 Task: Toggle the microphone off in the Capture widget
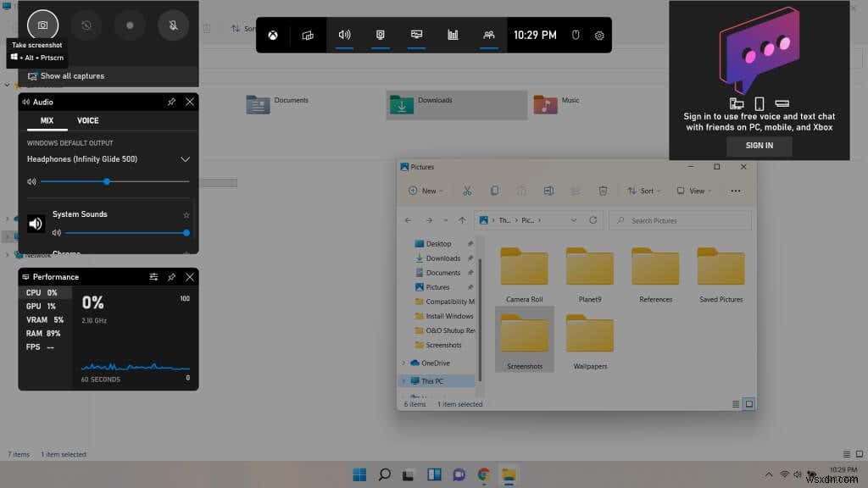pyautogui.click(x=173, y=25)
